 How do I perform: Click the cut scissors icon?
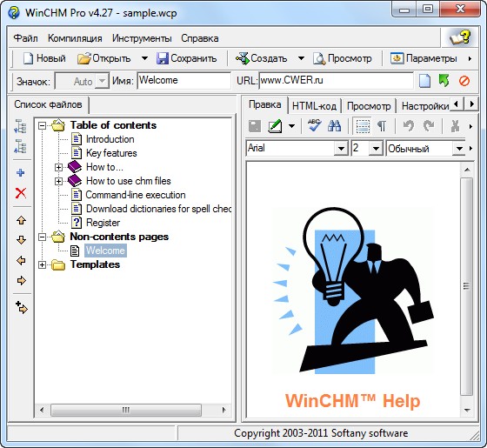click(455, 126)
